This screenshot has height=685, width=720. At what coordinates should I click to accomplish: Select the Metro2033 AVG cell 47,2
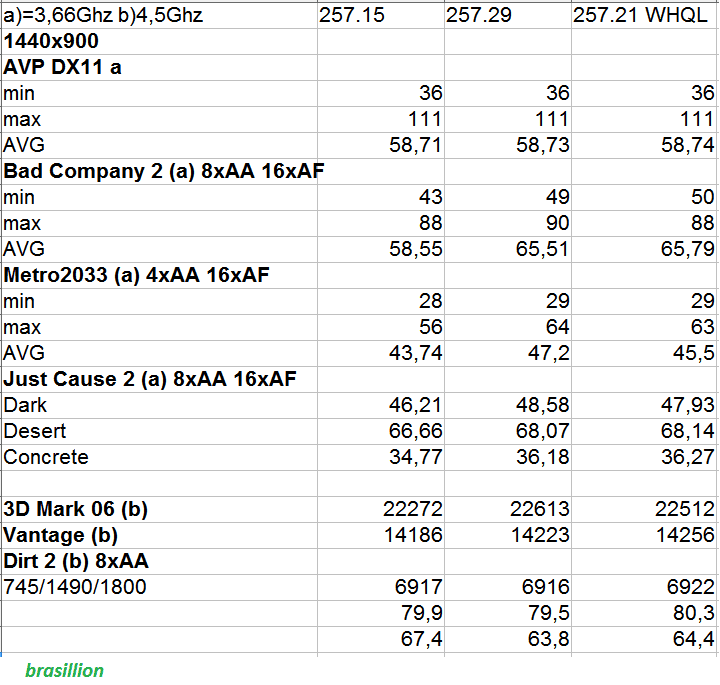(x=508, y=354)
